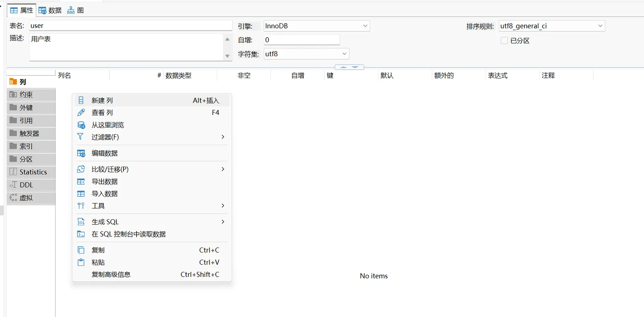
Task: Expand the 生成 SQL submenu arrow
Action: coord(223,222)
